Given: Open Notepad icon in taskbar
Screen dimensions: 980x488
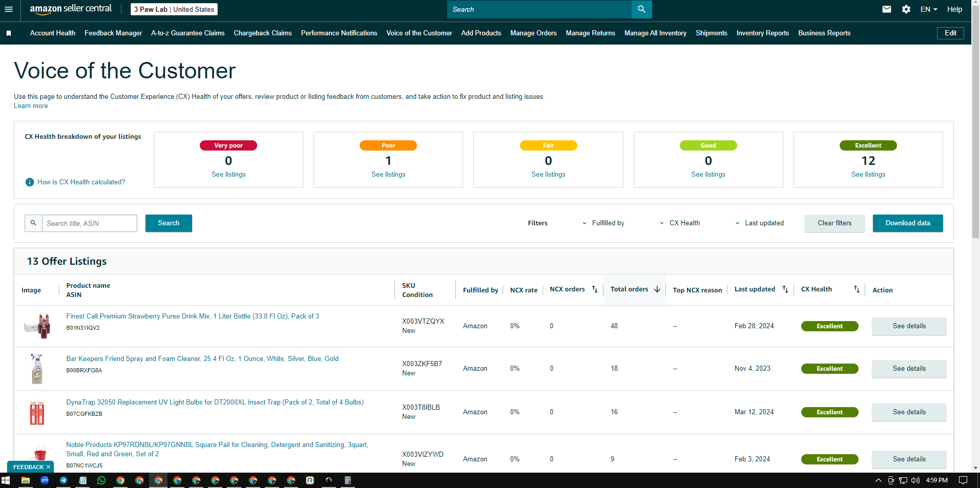Looking at the screenshot, I should pyautogui.click(x=82, y=480).
